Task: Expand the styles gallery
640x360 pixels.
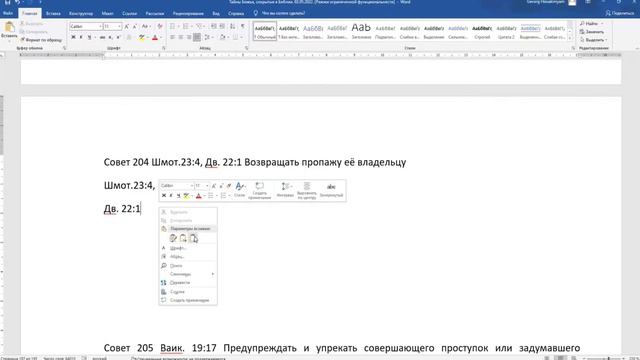Action: [570, 38]
